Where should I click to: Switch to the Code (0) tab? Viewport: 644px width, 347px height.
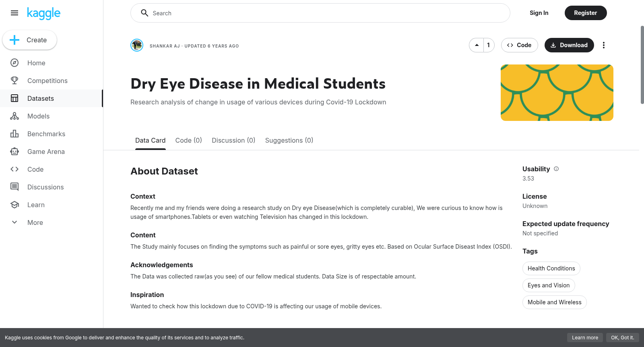189,140
